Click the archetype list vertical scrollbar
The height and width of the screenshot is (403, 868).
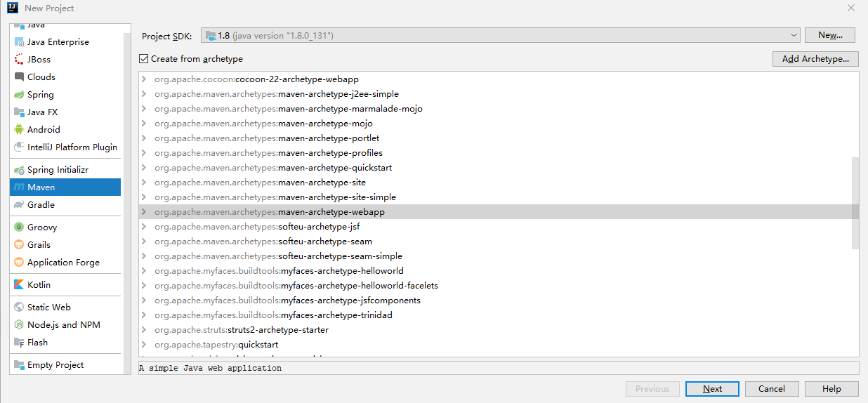[x=855, y=204]
